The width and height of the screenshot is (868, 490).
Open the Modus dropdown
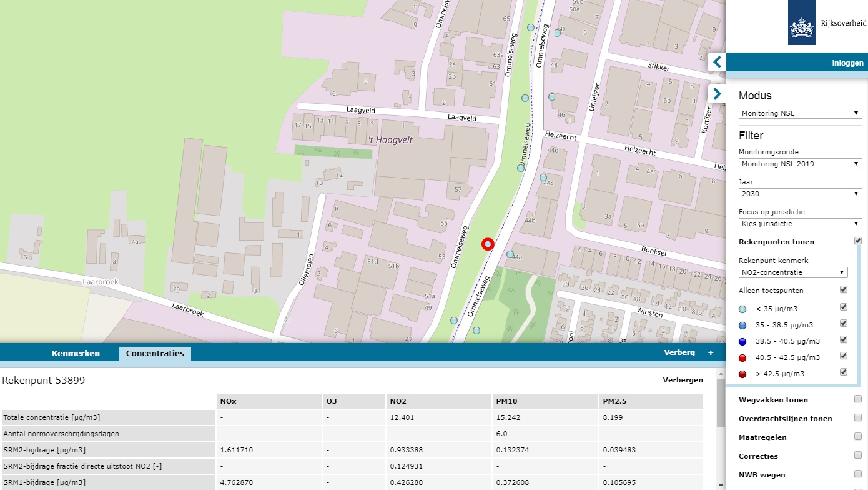pyautogui.click(x=800, y=113)
